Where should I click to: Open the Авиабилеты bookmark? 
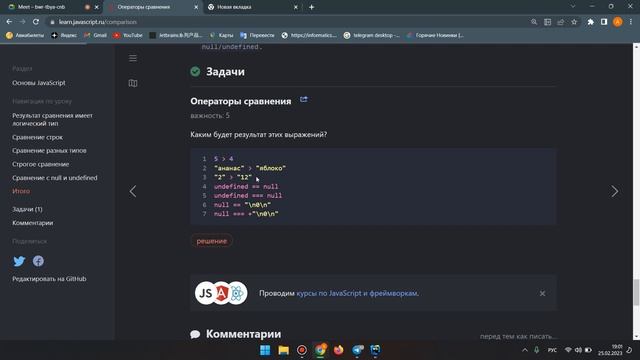25,36
